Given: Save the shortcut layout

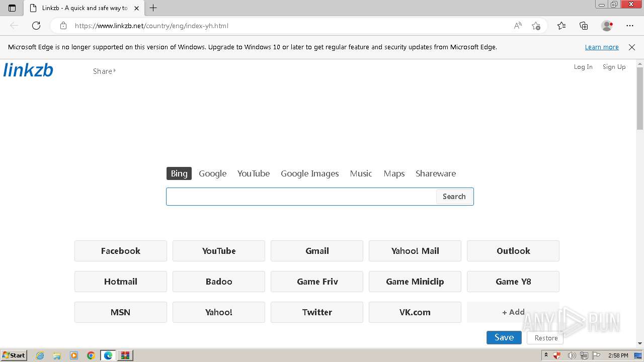Looking at the screenshot, I should pos(504,338).
